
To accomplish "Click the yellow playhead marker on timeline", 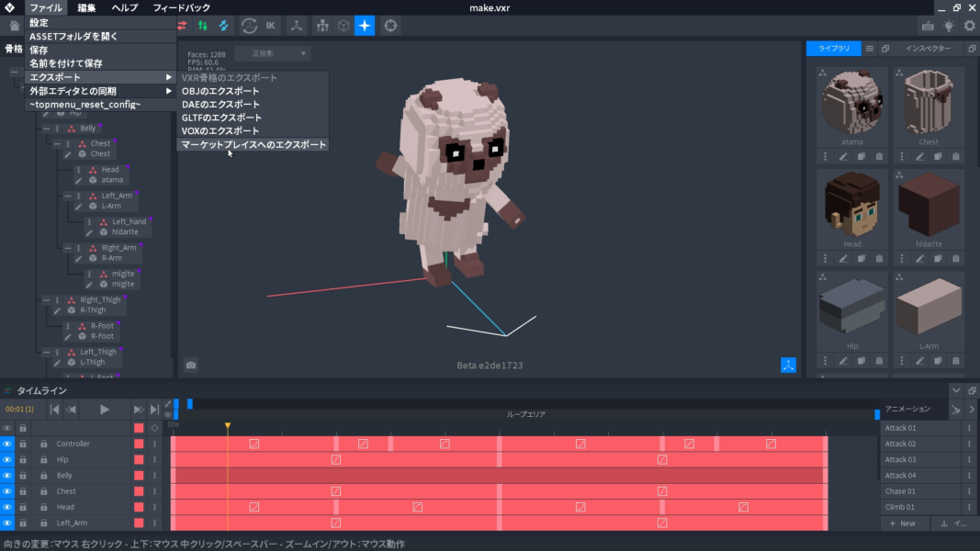I will [228, 425].
